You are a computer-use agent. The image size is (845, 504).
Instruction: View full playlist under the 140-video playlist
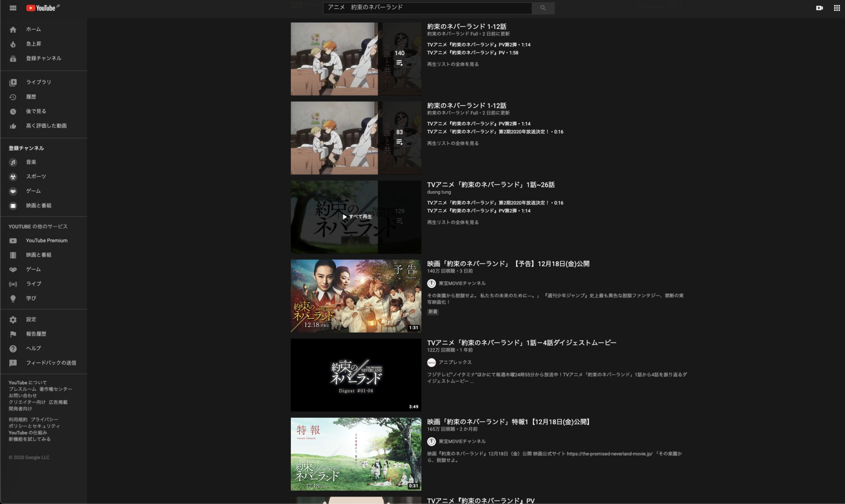tap(453, 64)
